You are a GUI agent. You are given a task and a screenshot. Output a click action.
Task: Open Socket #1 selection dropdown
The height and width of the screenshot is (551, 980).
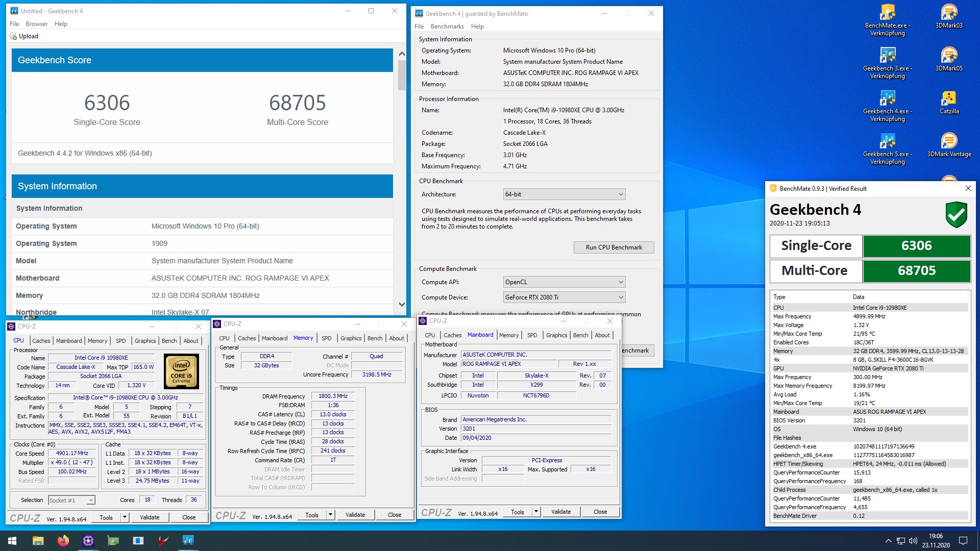71,500
